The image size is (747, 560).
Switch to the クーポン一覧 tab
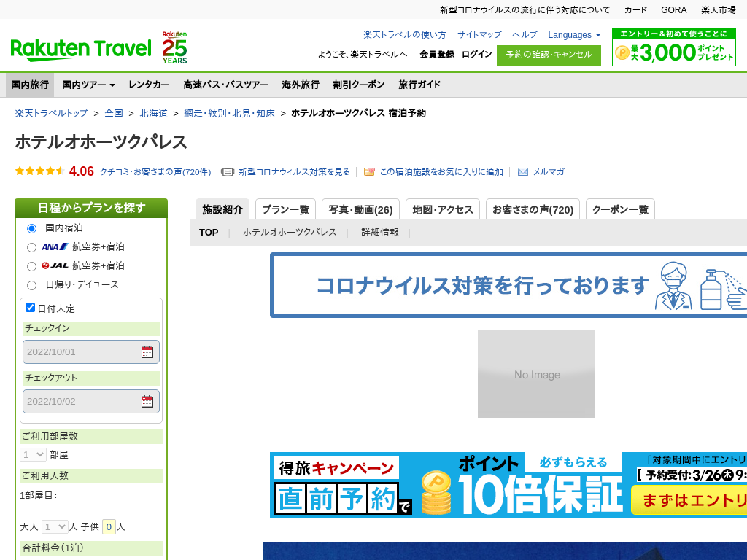click(620, 209)
